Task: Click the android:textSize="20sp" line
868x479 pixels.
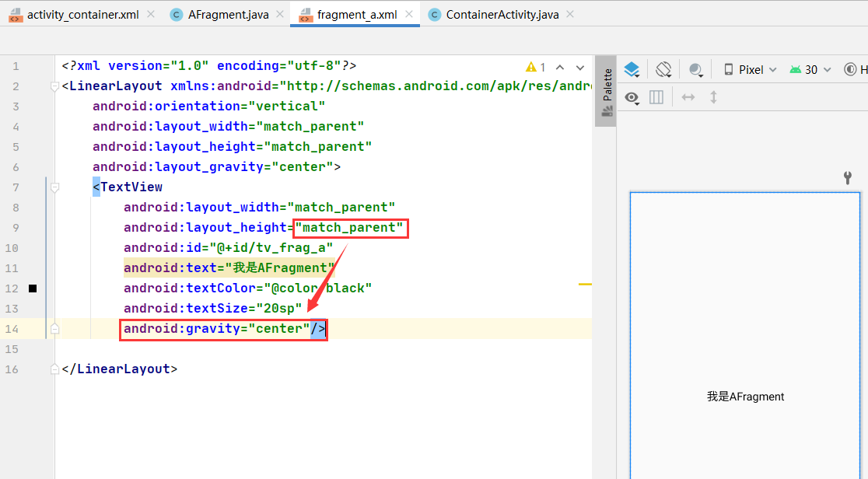Action: tap(212, 309)
